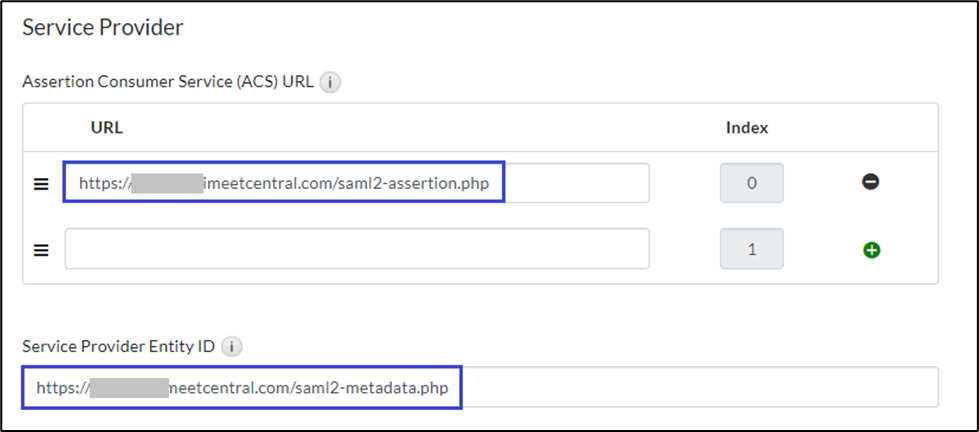Click the info icon beside ACS URL label
Screen dimensions: 979x432
pyautogui.click(x=331, y=83)
